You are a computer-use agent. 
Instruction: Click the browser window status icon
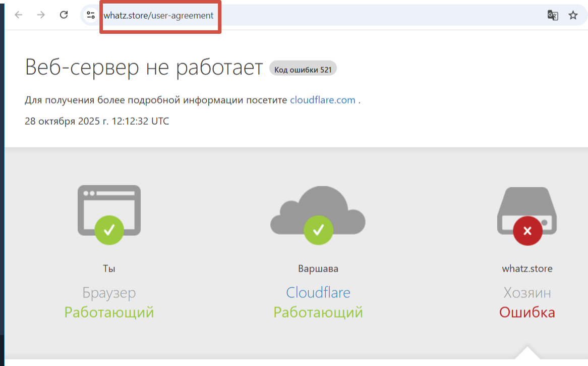(x=109, y=207)
